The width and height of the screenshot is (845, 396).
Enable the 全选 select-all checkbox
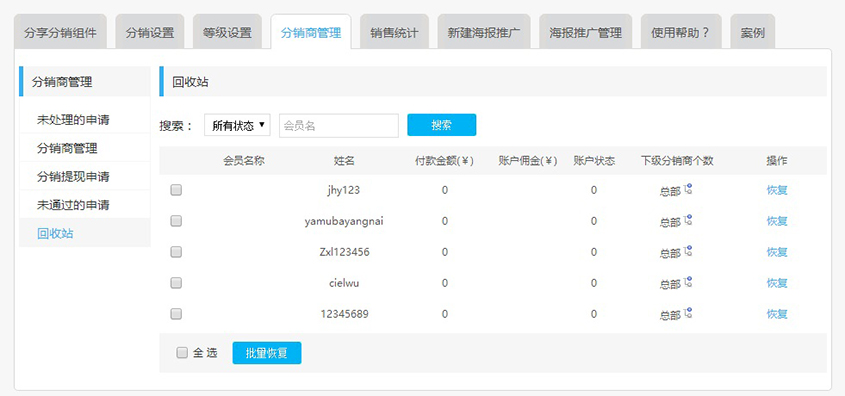[x=182, y=353]
